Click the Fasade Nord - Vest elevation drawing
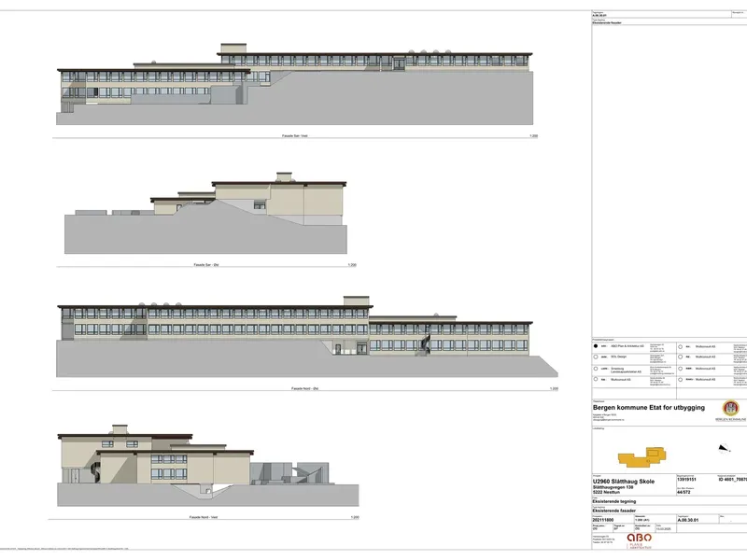Image resolution: width=747 pixels, height=560 pixels. point(207,465)
